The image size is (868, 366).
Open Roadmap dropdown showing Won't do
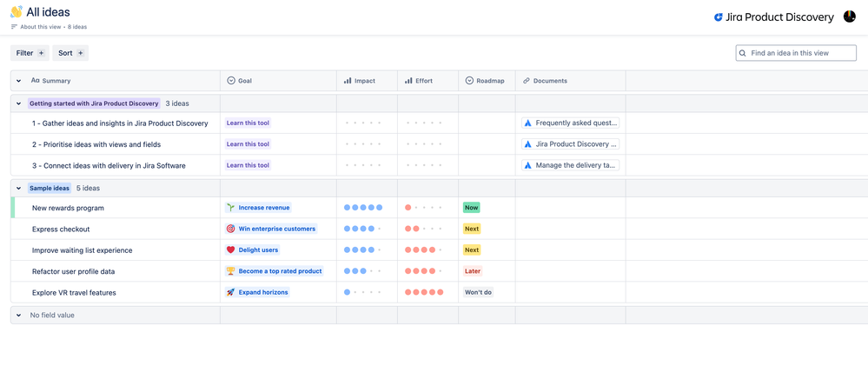(x=478, y=292)
